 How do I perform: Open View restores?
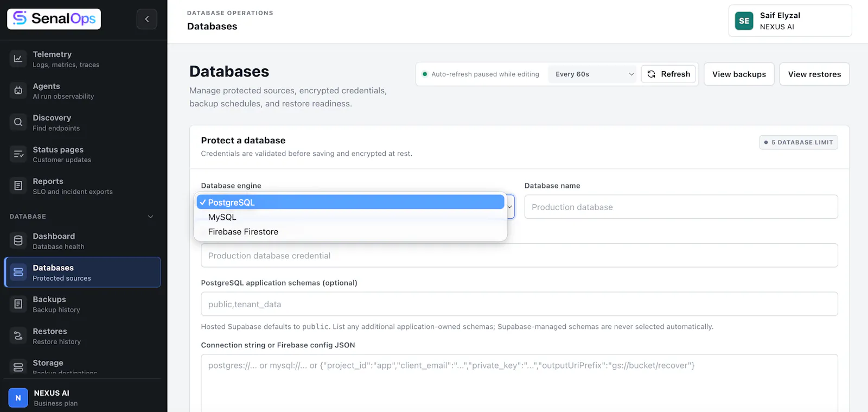(x=814, y=74)
